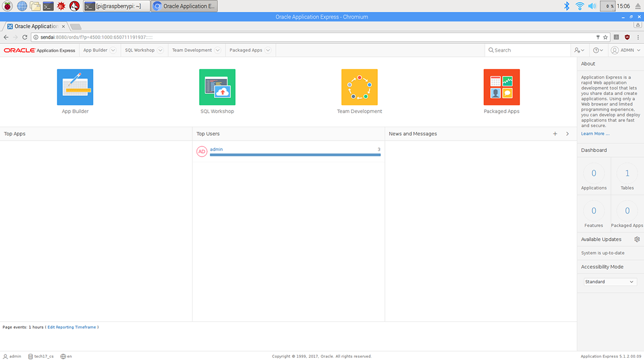Click the Raspberry Pi menu icon
644x362 pixels.
8,6
